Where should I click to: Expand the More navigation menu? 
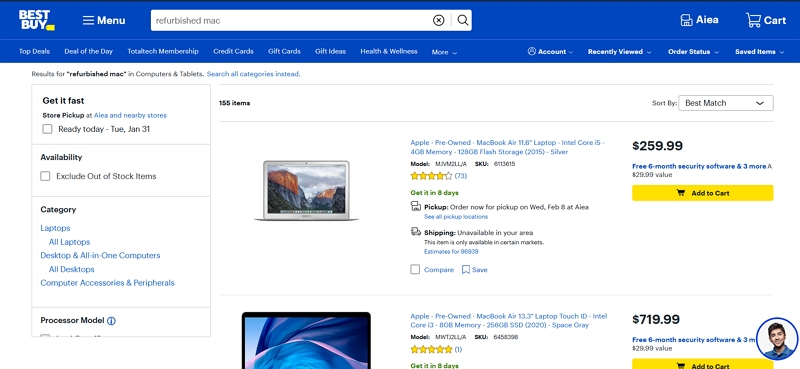point(444,52)
